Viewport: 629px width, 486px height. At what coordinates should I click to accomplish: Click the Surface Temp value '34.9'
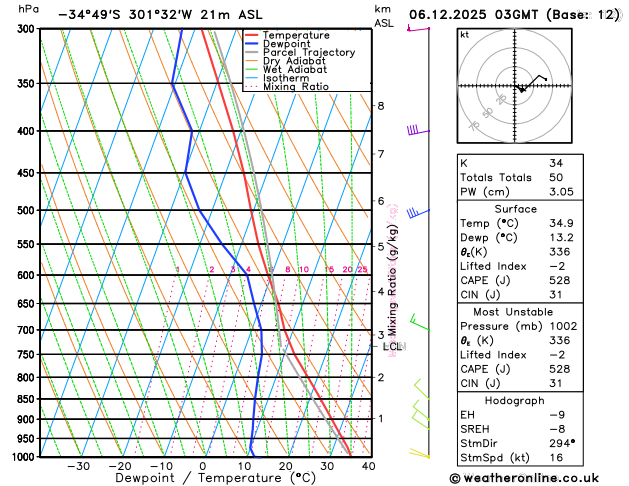(x=562, y=223)
